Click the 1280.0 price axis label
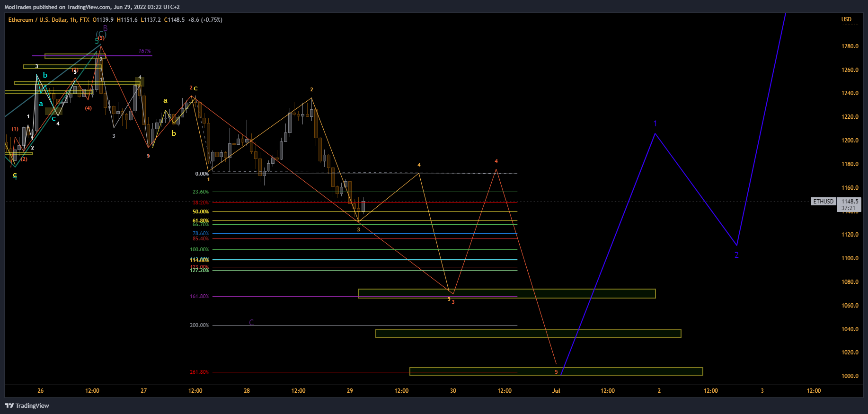Screen dimensions: 868x414 point(850,46)
